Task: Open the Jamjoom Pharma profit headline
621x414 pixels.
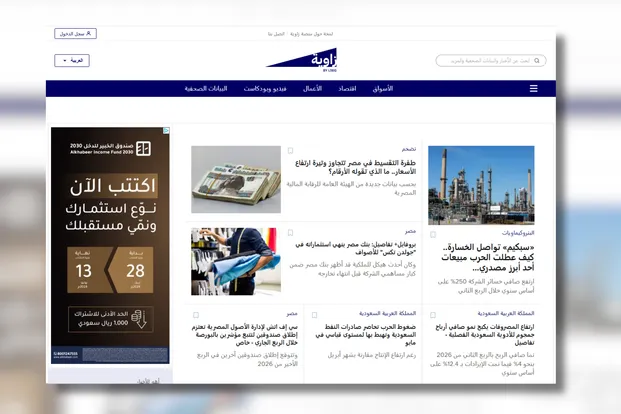Action: (x=484, y=334)
